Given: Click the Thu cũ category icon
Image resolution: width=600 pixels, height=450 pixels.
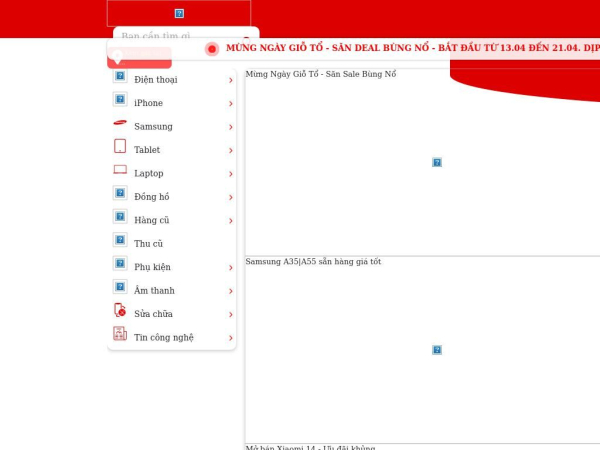Looking at the screenshot, I should 120,240.
